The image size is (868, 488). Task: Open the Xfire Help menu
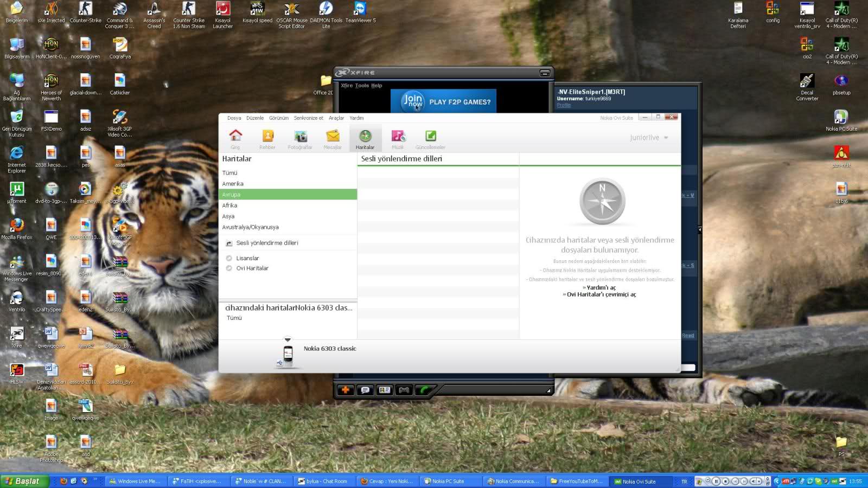pos(376,86)
